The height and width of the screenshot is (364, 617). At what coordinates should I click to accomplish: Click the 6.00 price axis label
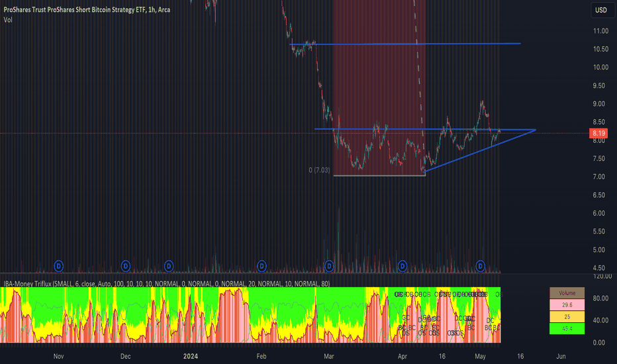click(x=599, y=213)
